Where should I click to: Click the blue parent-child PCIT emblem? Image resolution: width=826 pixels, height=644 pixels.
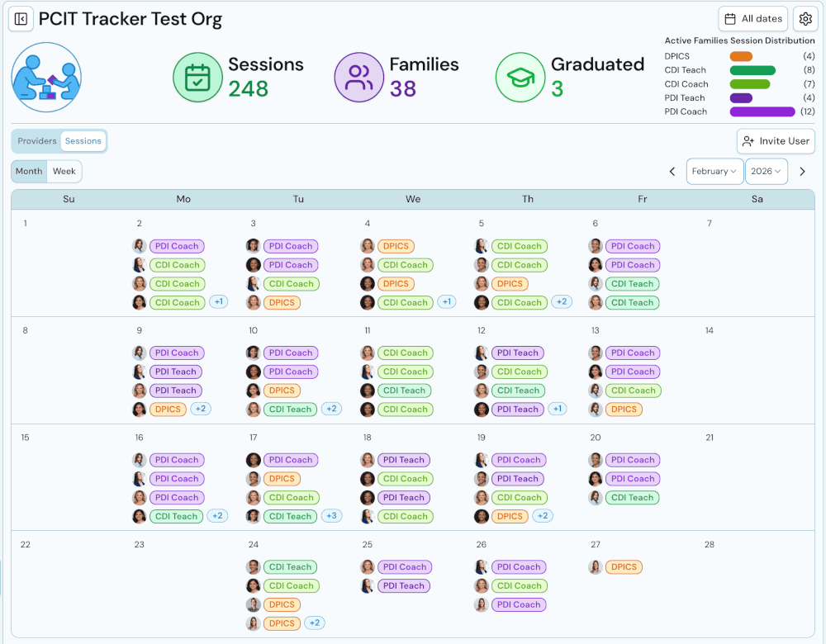pyautogui.click(x=46, y=73)
